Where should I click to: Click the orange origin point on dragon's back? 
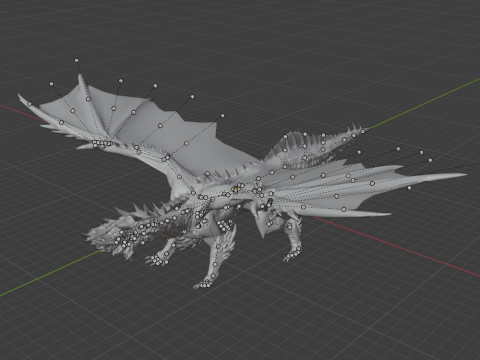pyautogui.click(x=236, y=189)
